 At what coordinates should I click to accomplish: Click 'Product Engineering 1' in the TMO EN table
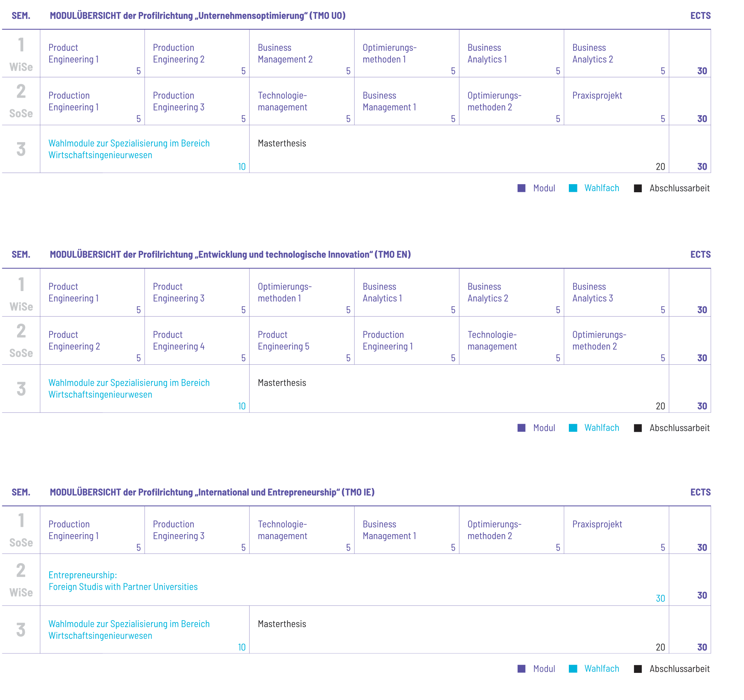(x=74, y=292)
